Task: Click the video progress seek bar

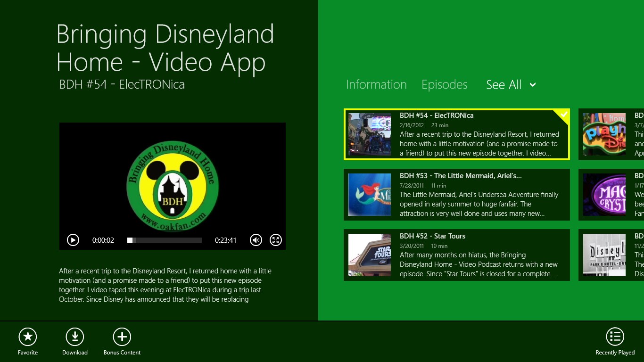Action: (165, 240)
